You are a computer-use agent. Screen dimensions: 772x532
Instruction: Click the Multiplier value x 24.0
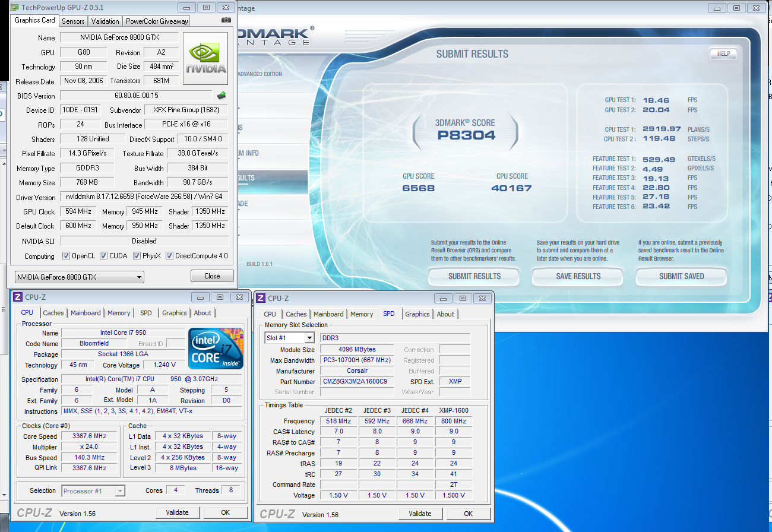click(89, 446)
